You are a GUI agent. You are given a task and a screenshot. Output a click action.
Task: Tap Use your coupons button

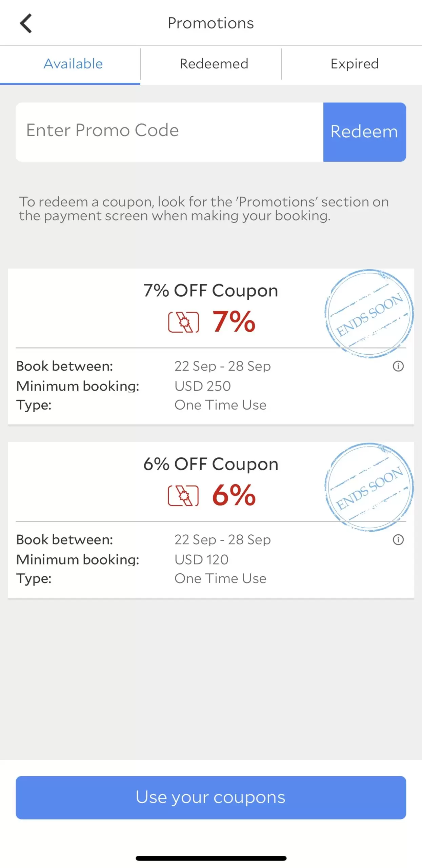coord(211,797)
